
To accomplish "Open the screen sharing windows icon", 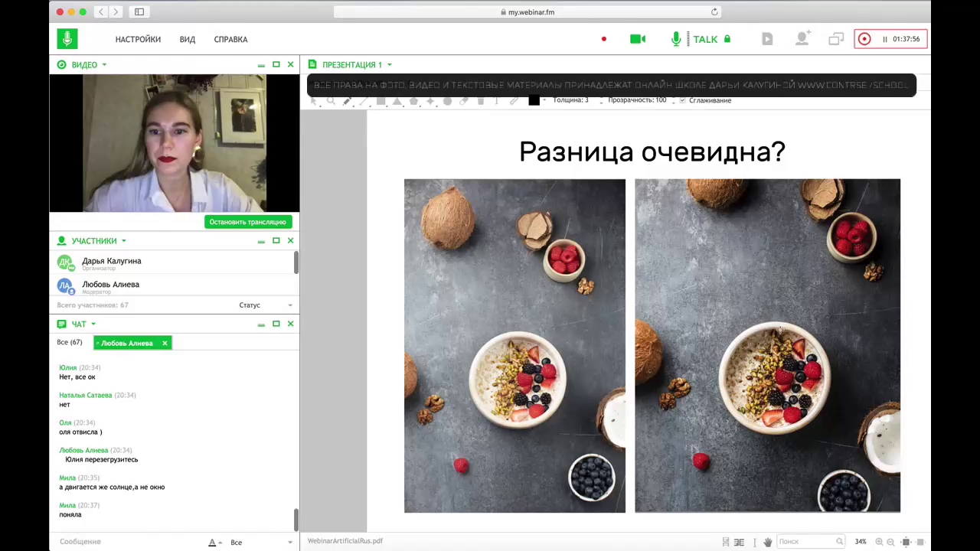I will click(x=835, y=39).
